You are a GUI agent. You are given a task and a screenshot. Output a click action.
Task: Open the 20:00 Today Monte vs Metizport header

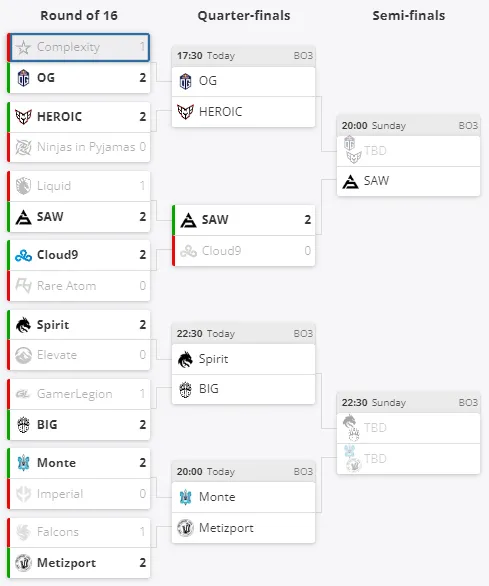243,472
